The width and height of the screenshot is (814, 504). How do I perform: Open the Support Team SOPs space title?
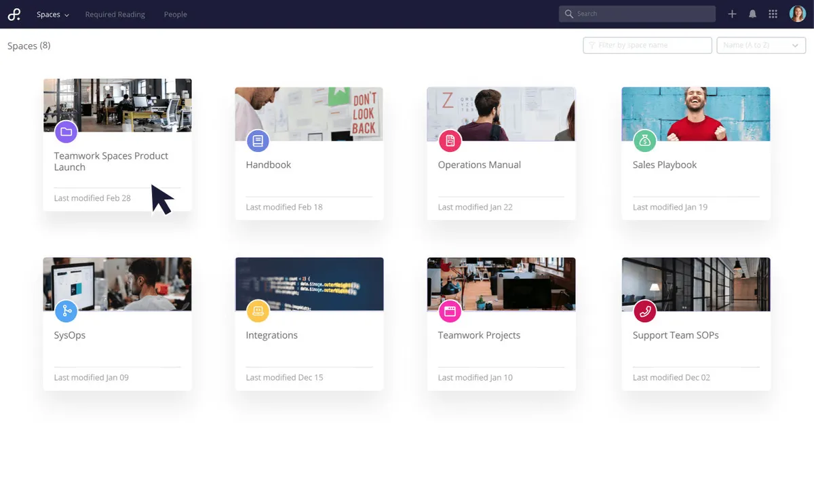676,335
